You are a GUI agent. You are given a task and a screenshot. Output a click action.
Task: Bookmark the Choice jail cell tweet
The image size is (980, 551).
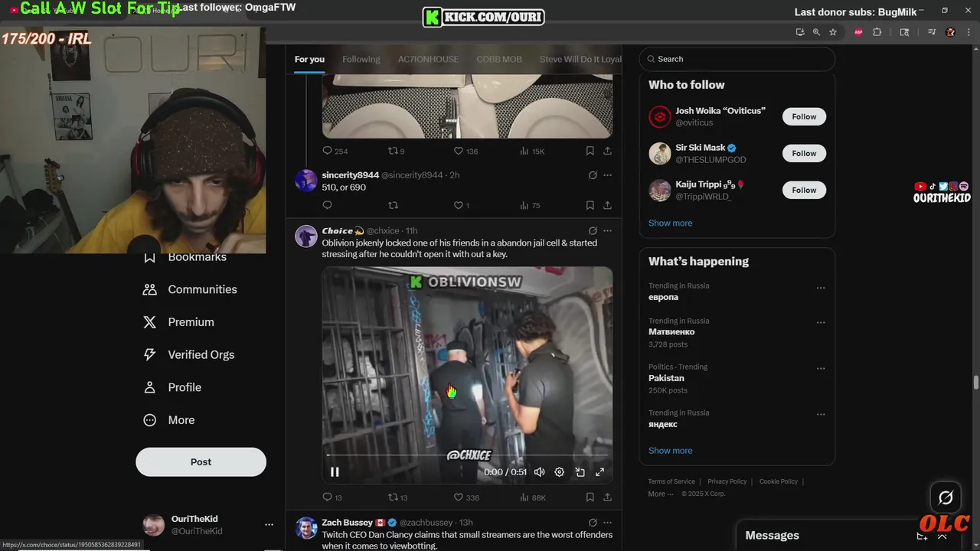[x=590, y=497]
